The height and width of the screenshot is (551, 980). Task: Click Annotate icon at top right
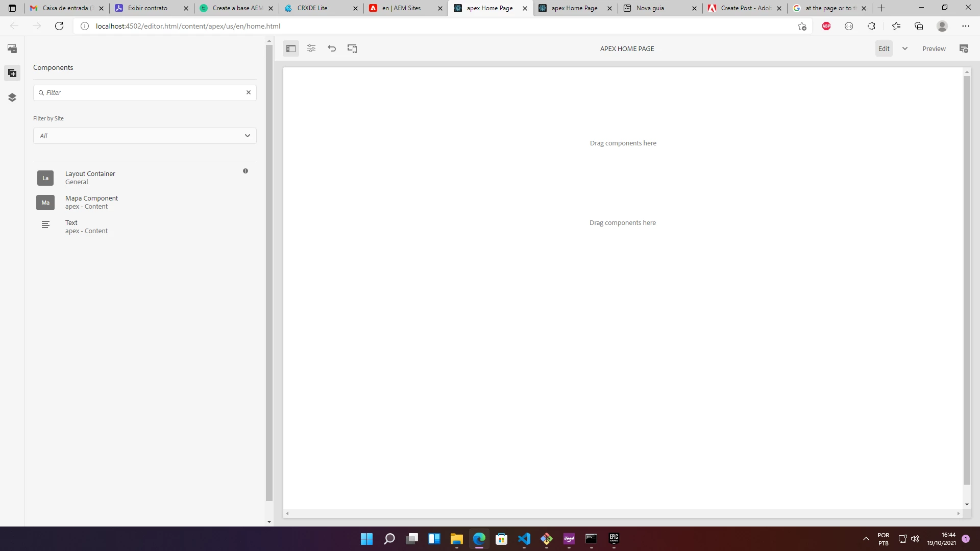click(964, 48)
